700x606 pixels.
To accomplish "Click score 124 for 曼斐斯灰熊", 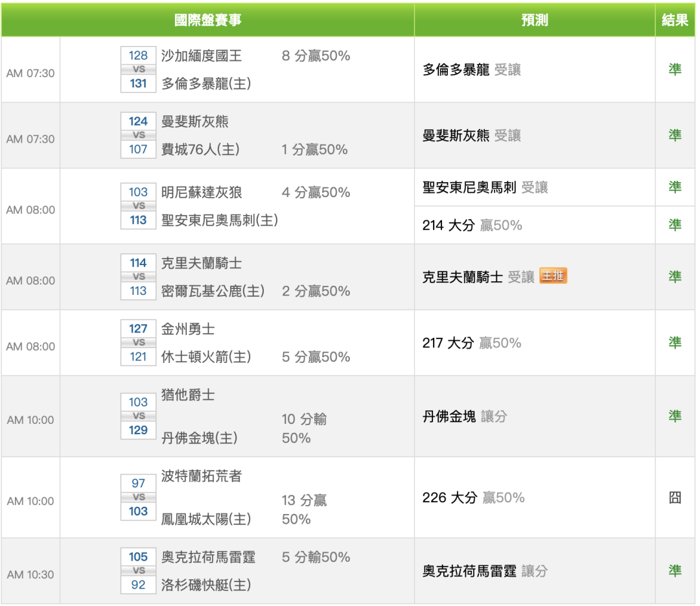I will (x=139, y=121).
